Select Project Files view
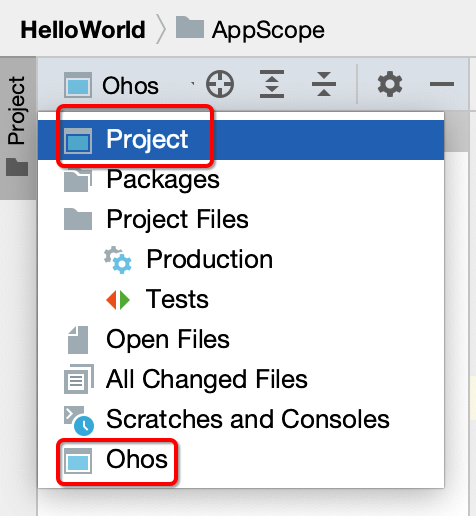476x516 pixels. 241,219
